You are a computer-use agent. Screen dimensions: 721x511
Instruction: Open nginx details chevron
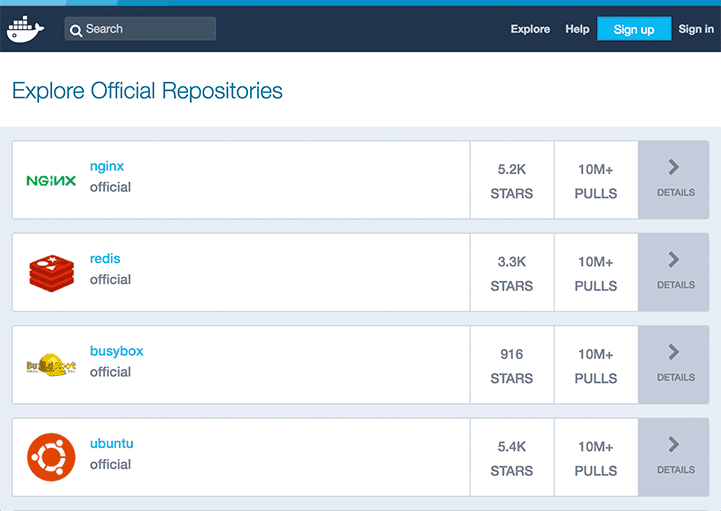(x=674, y=167)
